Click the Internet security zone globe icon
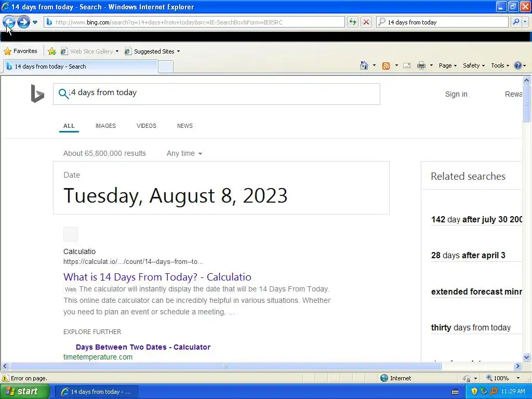532x399 pixels. (x=384, y=378)
